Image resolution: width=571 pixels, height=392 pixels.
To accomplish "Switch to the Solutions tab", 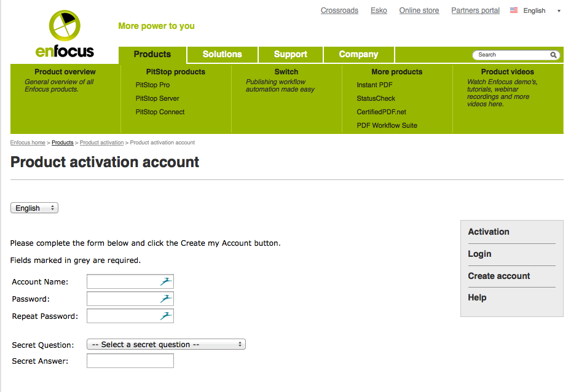I will click(x=222, y=54).
